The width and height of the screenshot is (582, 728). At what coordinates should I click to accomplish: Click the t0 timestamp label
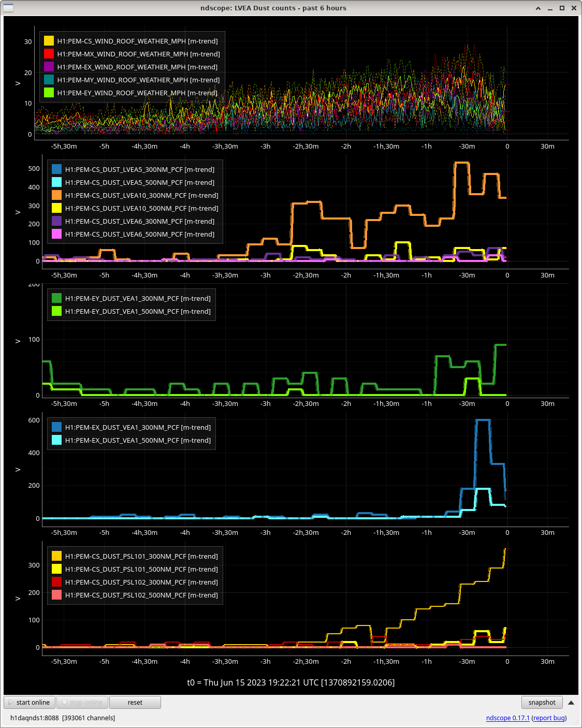click(290, 682)
